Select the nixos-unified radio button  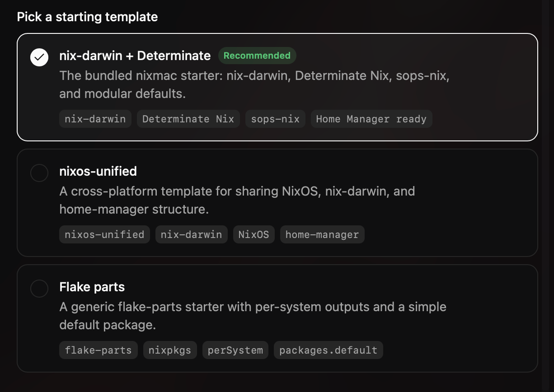pyautogui.click(x=39, y=173)
